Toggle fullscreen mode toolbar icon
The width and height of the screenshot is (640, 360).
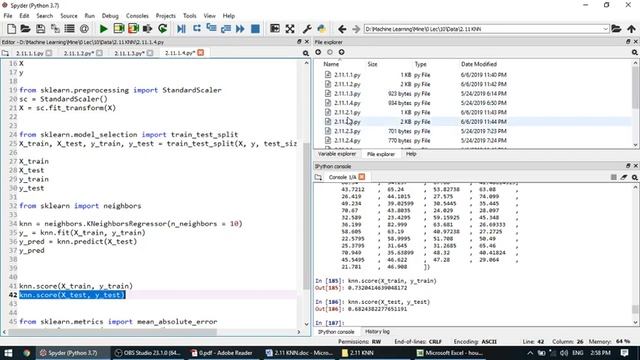click(290, 29)
